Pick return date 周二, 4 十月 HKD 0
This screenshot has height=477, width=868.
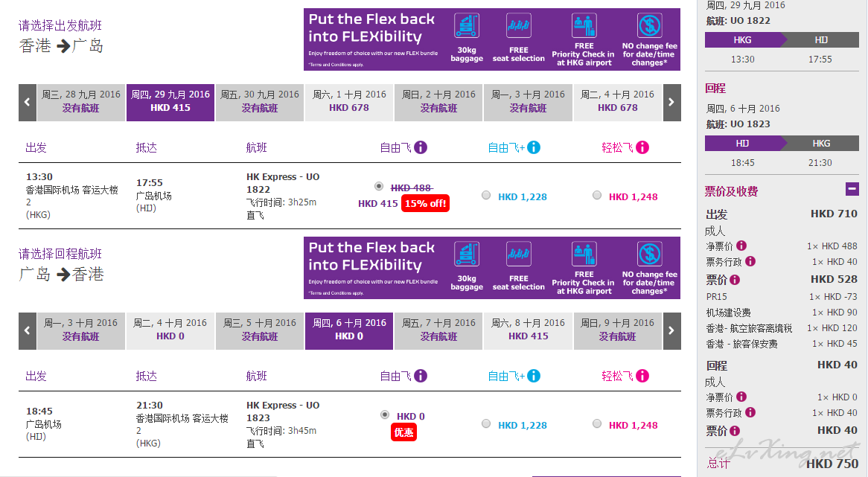(x=170, y=331)
